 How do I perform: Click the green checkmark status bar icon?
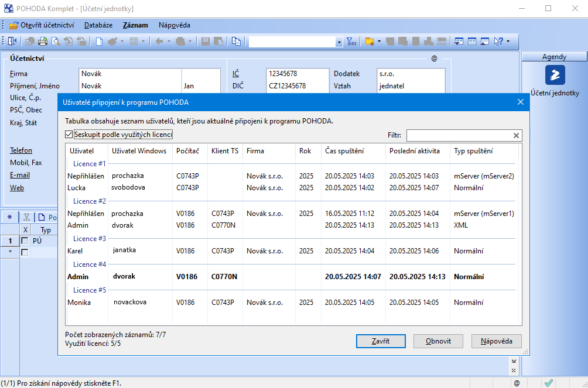point(549,383)
